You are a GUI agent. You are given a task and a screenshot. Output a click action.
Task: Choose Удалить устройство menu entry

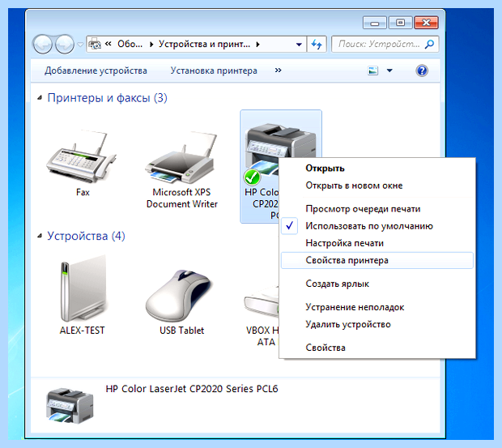click(377, 324)
